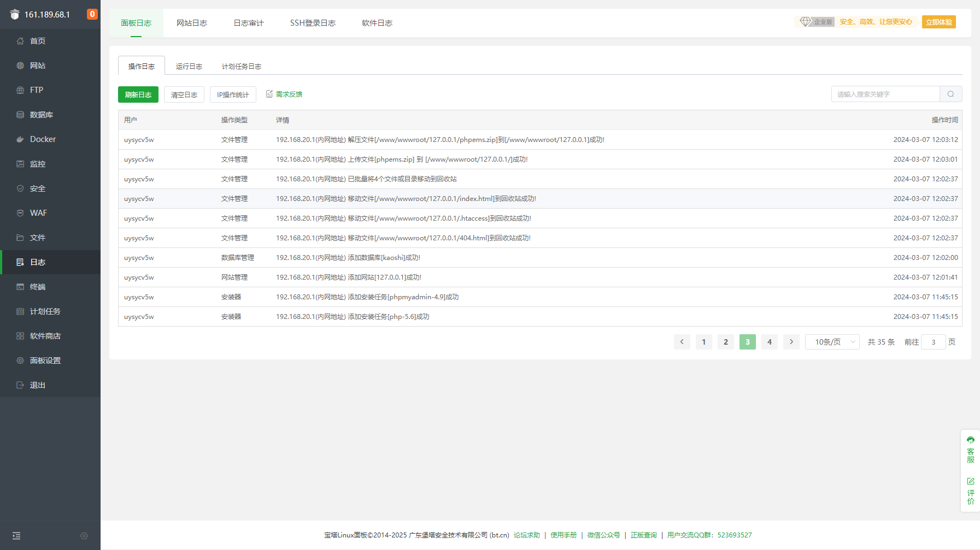Open the 论坛求助 footer link
The width and height of the screenshot is (980, 550).
tap(526, 535)
